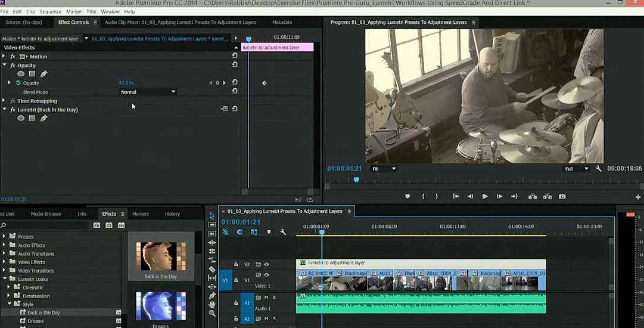Select the Selection arrow tool in Tools panel
644x328 pixels.
pyautogui.click(x=212, y=216)
